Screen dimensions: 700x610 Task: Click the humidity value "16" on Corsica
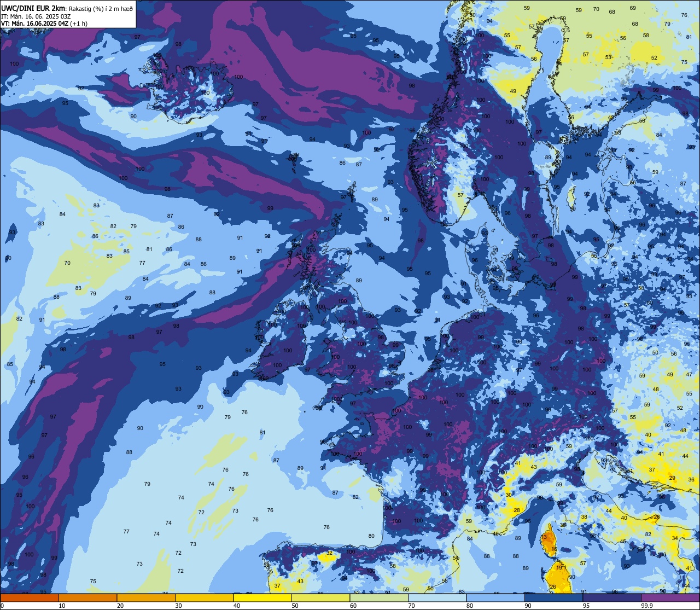(x=554, y=549)
